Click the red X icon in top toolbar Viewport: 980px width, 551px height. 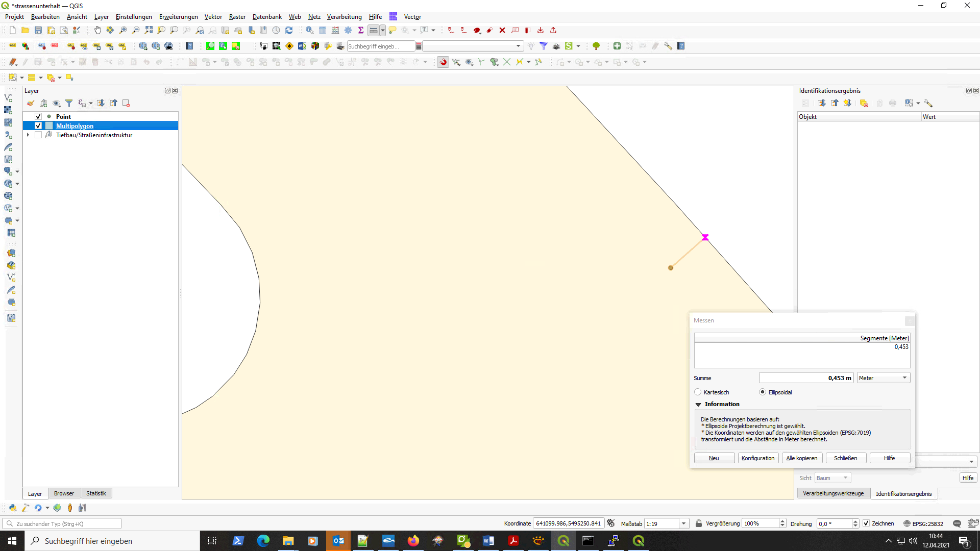pos(502,30)
